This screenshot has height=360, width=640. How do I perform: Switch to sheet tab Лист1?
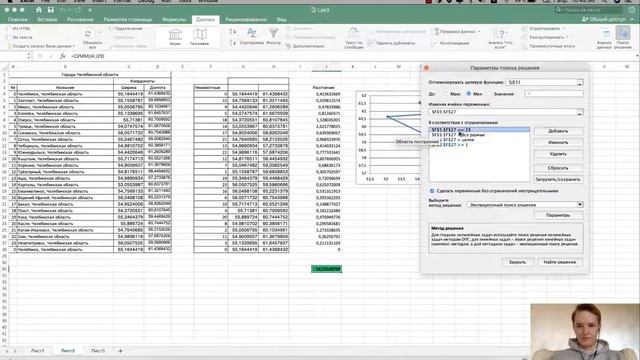37,351
